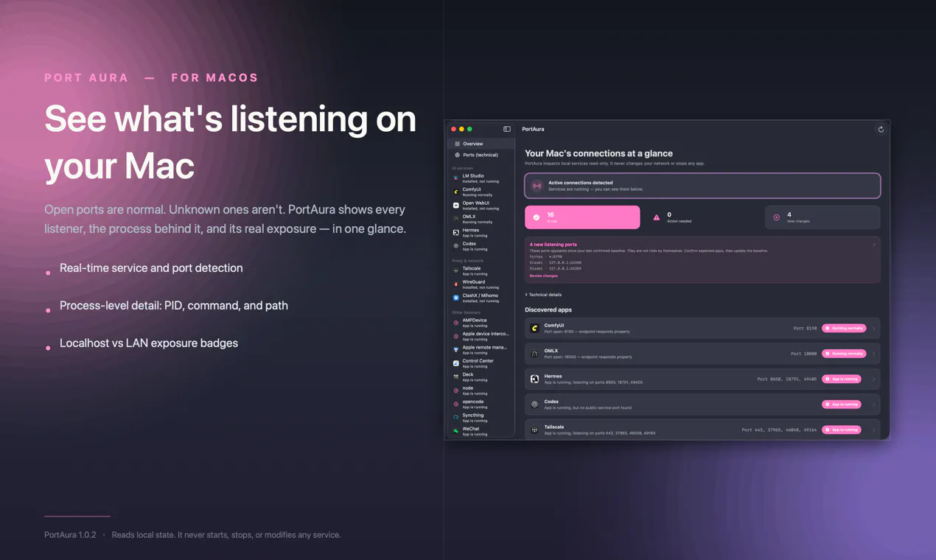Click the warning triangle beside Action needed
Screen dimensions: 936x560
pos(657,217)
